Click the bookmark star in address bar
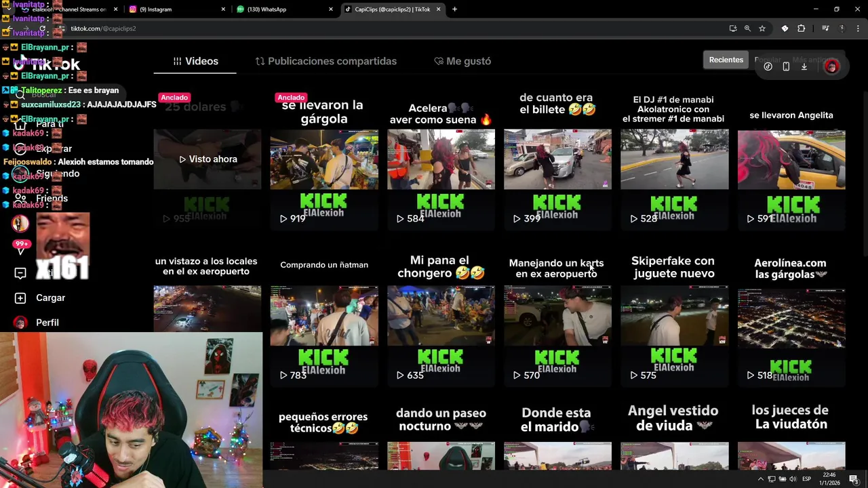The width and height of the screenshot is (868, 488). pyautogui.click(x=762, y=28)
